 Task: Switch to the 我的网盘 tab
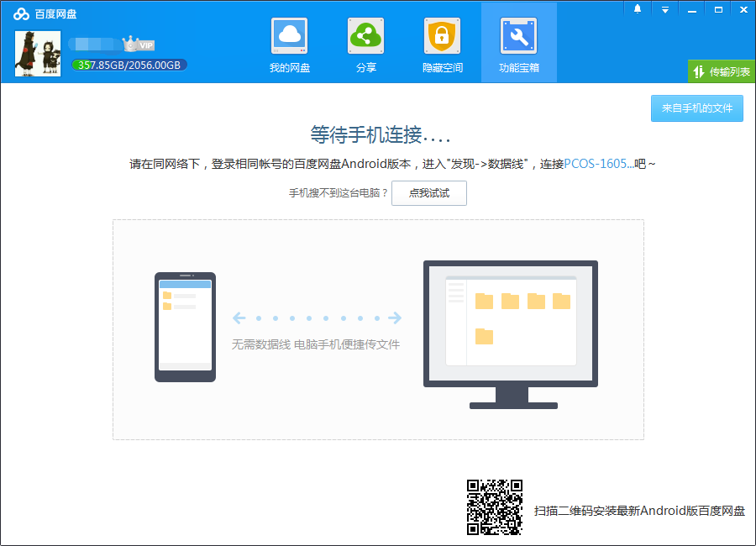click(289, 66)
